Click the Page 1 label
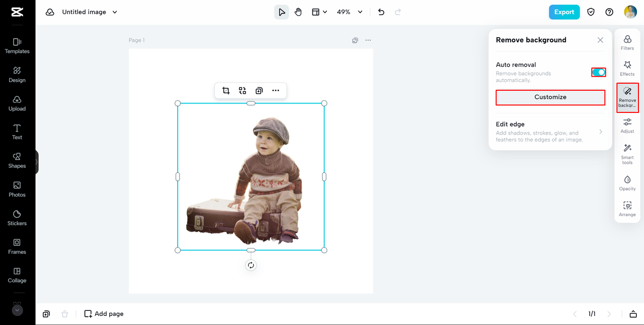The width and height of the screenshot is (644, 325). [136, 40]
